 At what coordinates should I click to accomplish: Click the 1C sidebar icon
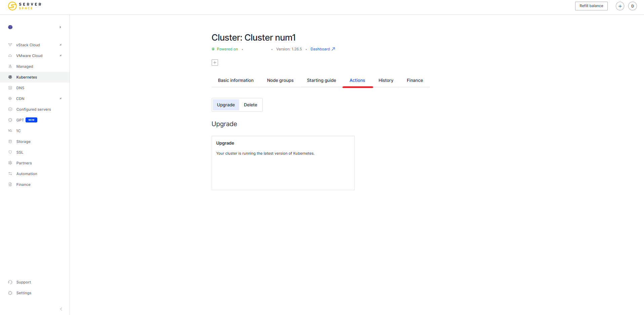coord(10,131)
